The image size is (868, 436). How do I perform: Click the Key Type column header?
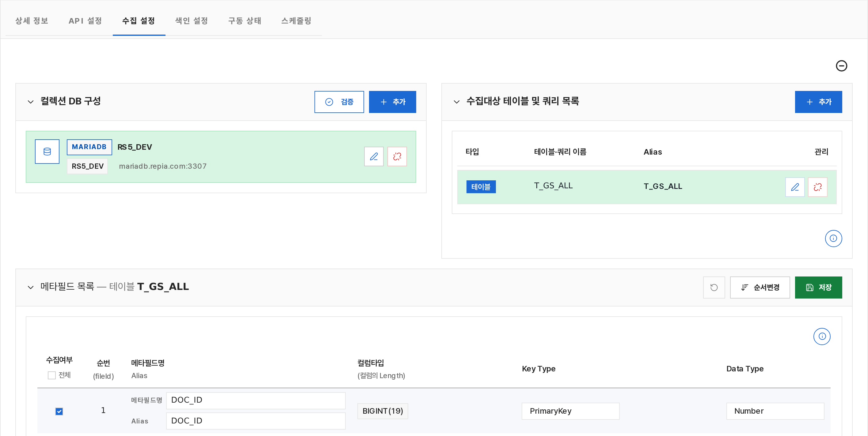click(539, 369)
